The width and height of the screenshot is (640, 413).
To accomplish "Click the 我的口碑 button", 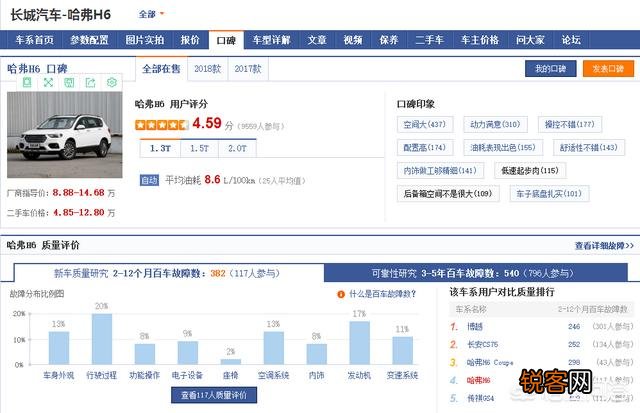I will pos(551,69).
